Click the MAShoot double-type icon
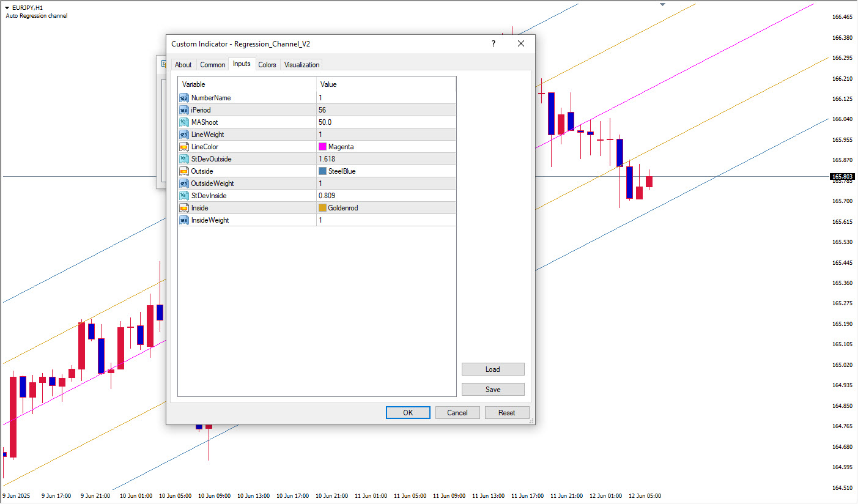This screenshot has height=504, width=858. click(x=184, y=122)
